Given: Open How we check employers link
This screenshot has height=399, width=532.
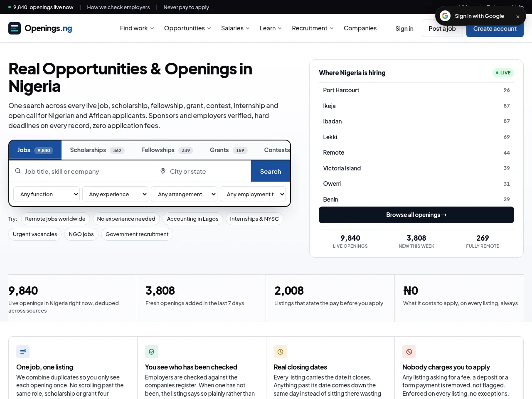Looking at the screenshot, I should [118, 7].
